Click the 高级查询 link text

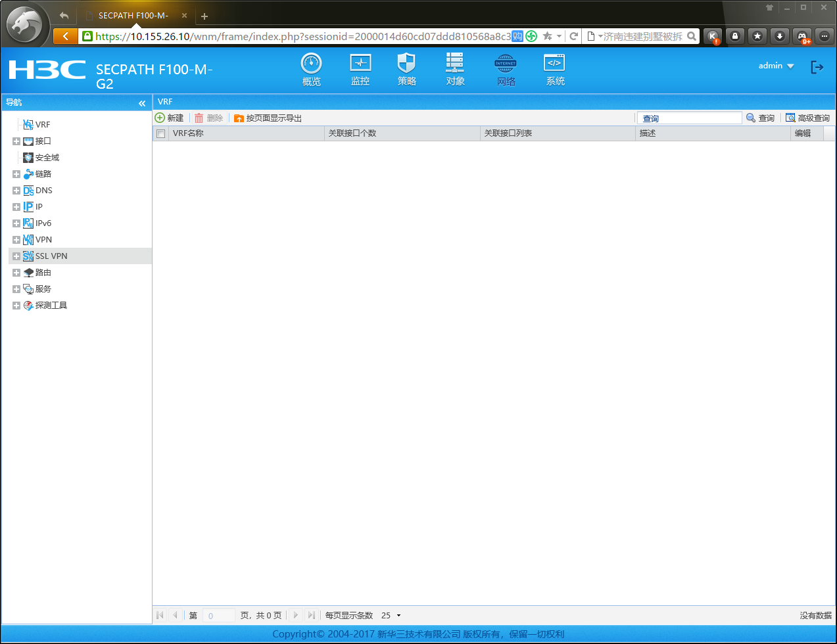814,118
